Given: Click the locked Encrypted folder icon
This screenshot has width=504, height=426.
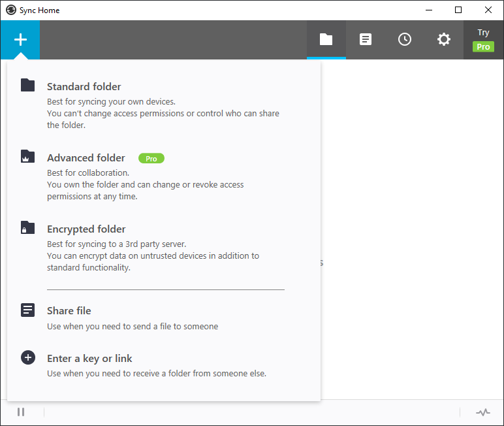Looking at the screenshot, I should pyautogui.click(x=27, y=227).
